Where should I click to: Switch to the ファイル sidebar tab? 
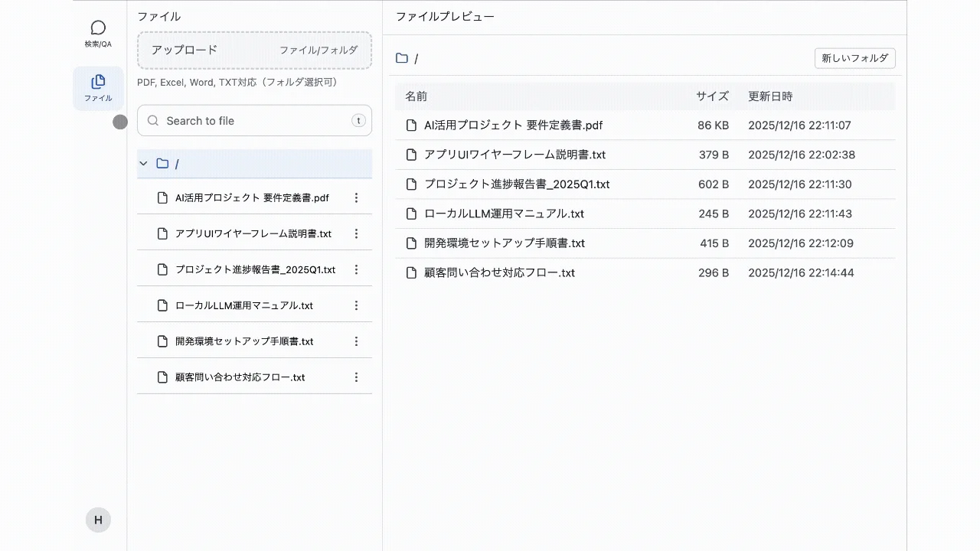(97, 87)
